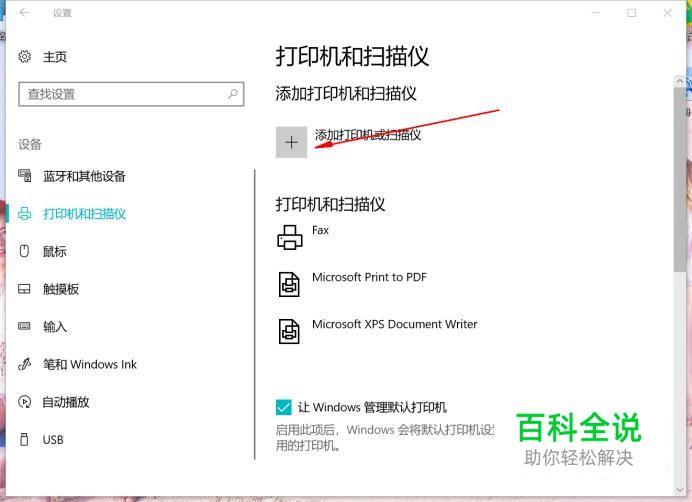Click the autoplay icon beside 自动播放
Viewport: 692px width, 502px height.
point(24,402)
